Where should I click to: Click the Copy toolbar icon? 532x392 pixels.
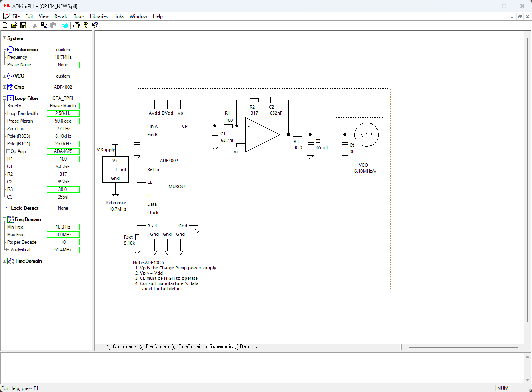[x=44, y=25]
